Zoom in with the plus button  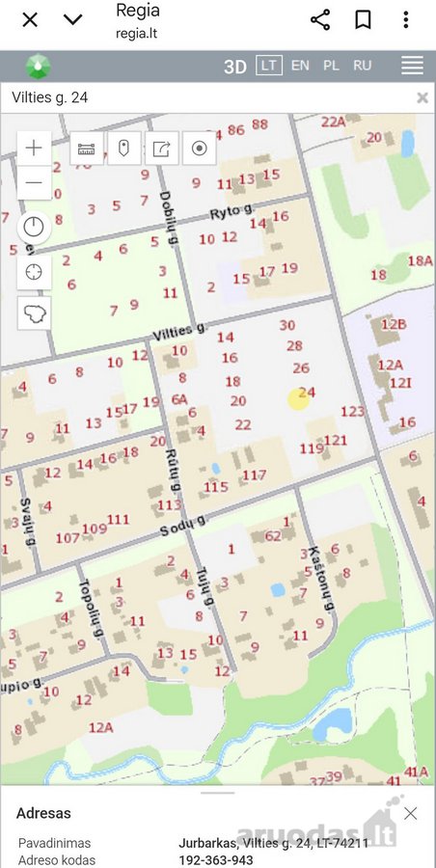point(35,149)
